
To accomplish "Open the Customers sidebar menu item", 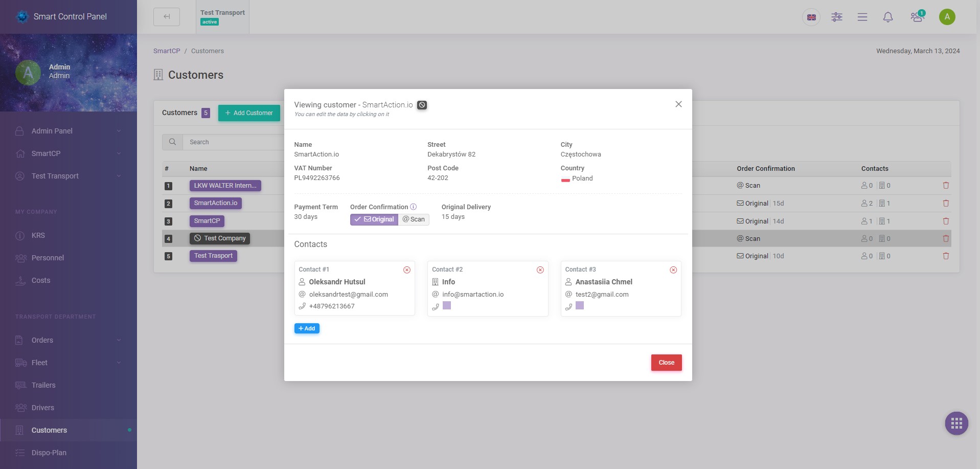I will [49, 430].
